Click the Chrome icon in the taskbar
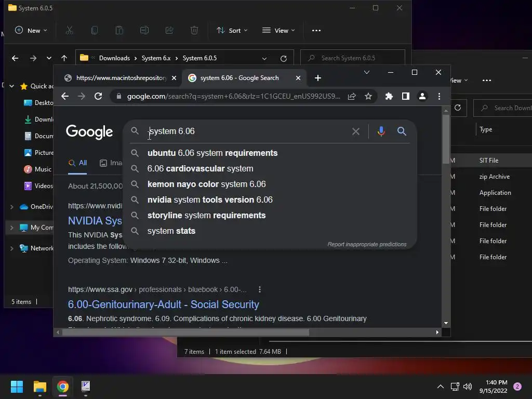Screen dimensions: 532x399 tap(62, 387)
